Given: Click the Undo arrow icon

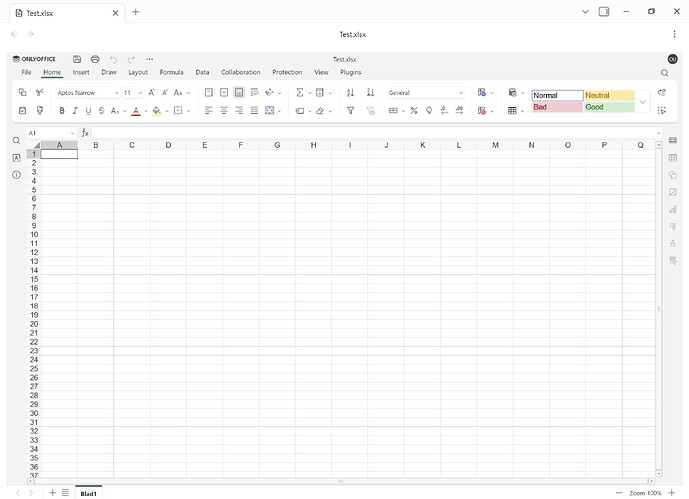Looking at the screenshot, I should (113, 59).
